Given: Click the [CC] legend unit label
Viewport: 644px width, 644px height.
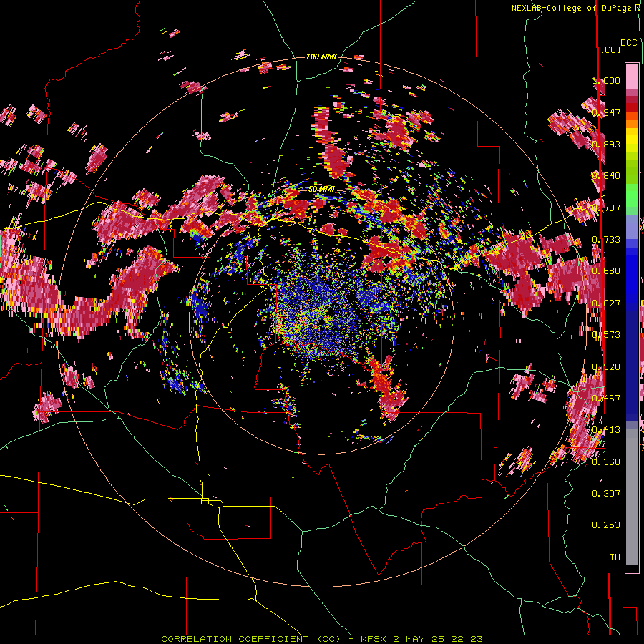Looking at the screenshot, I should tap(611, 49).
